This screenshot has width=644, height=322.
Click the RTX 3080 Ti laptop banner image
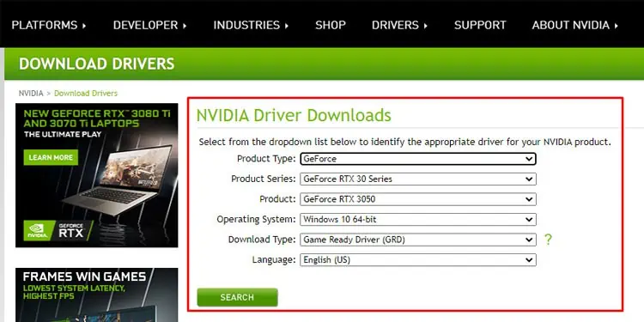(97, 175)
